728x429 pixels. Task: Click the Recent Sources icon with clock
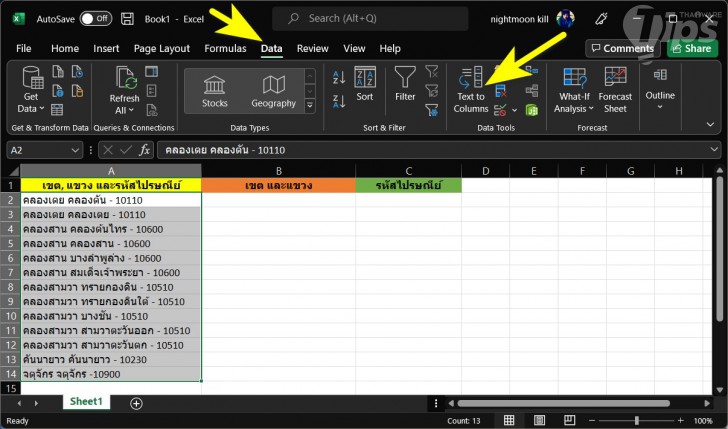[77, 72]
